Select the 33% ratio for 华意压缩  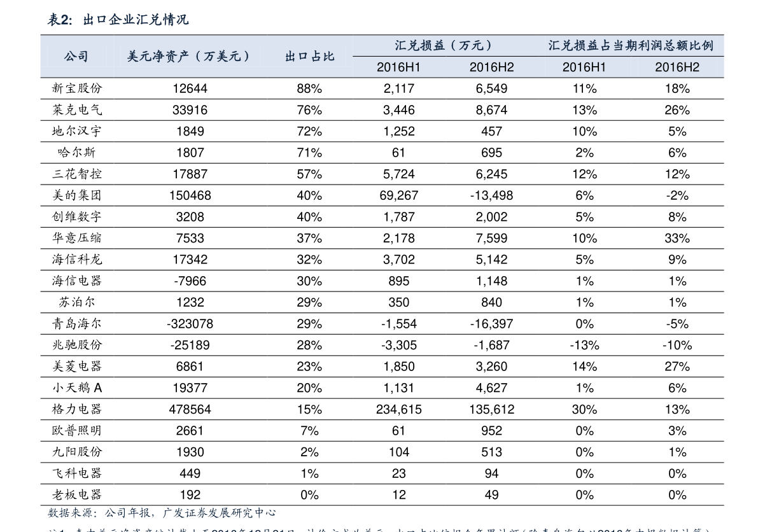click(677, 238)
